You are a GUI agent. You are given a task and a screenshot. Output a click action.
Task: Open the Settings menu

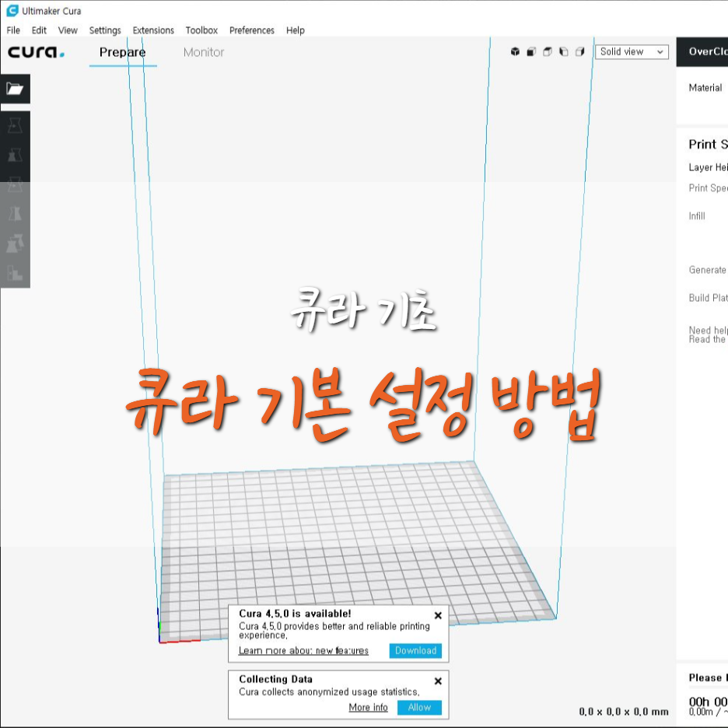(x=105, y=30)
